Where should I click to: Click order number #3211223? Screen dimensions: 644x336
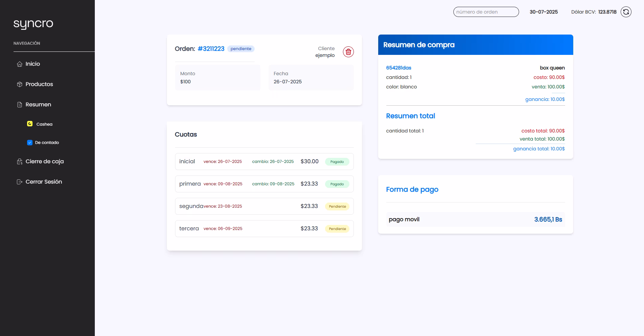pos(211,49)
